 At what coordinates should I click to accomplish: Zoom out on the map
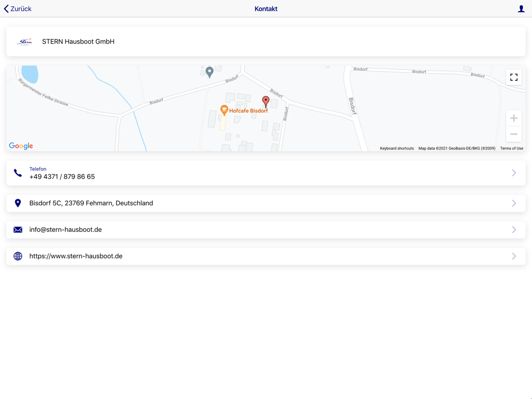point(514,134)
